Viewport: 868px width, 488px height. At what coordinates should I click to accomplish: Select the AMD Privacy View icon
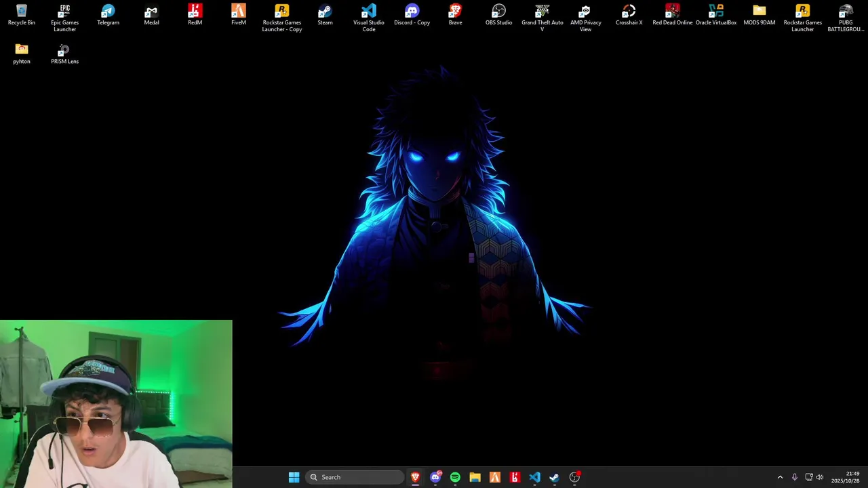coord(586,18)
